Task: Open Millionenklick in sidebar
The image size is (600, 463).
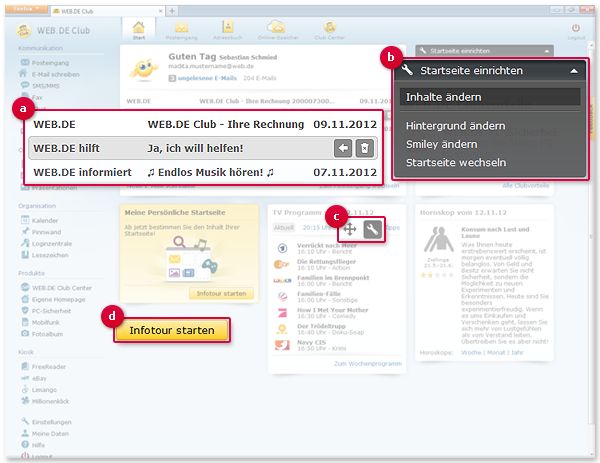Action: click(45, 401)
